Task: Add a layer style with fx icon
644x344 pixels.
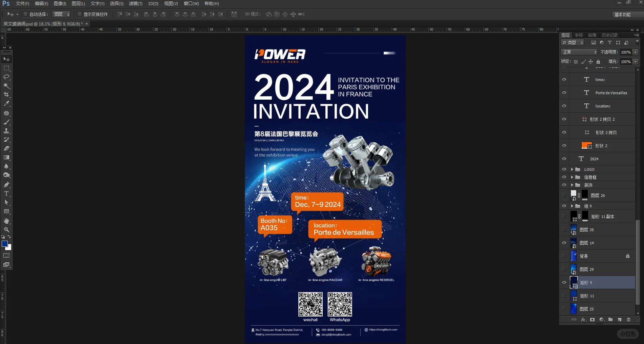Action: [583, 320]
